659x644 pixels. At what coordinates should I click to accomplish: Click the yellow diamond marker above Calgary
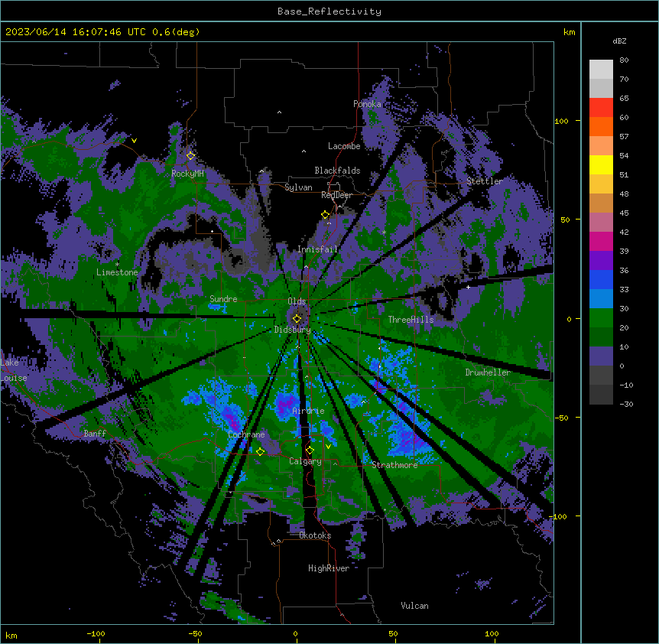point(310,450)
